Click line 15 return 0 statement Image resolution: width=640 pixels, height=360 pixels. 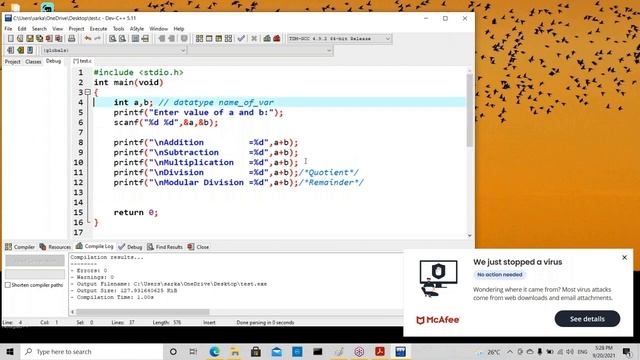click(x=136, y=212)
